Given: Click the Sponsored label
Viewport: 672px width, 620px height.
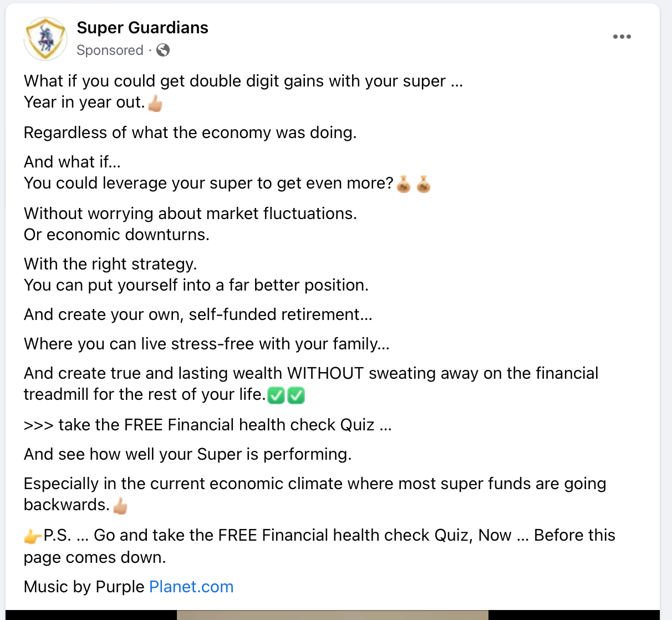Looking at the screenshot, I should [110, 50].
